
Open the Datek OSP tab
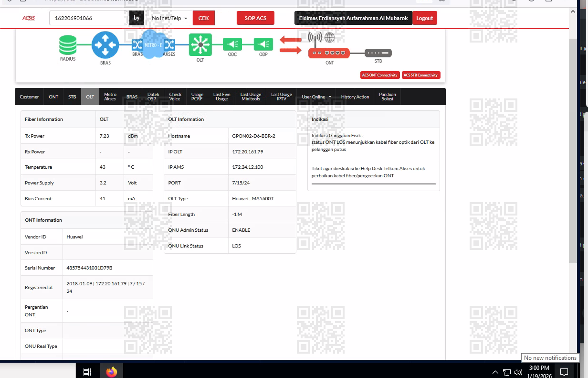pyautogui.click(x=153, y=97)
